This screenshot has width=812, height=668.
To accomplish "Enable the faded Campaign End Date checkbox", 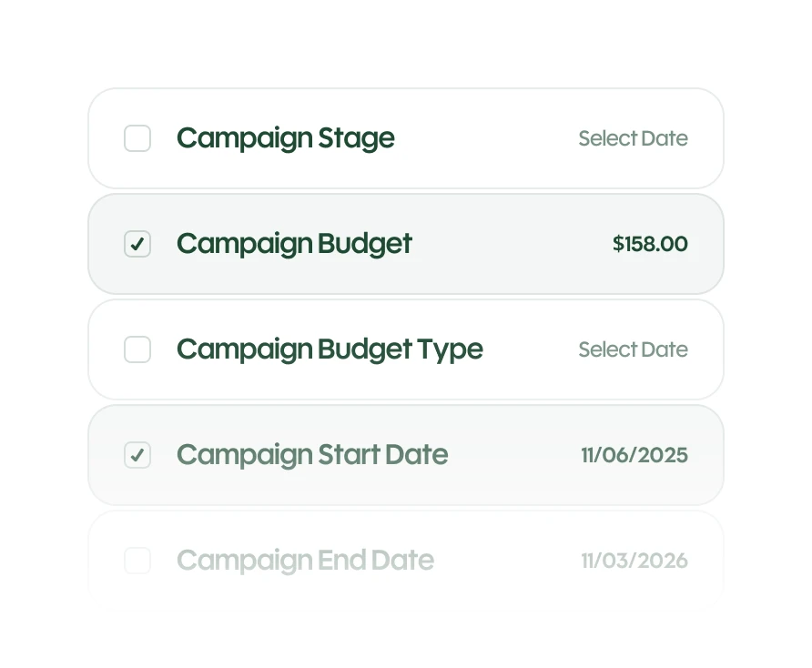I will (137, 561).
